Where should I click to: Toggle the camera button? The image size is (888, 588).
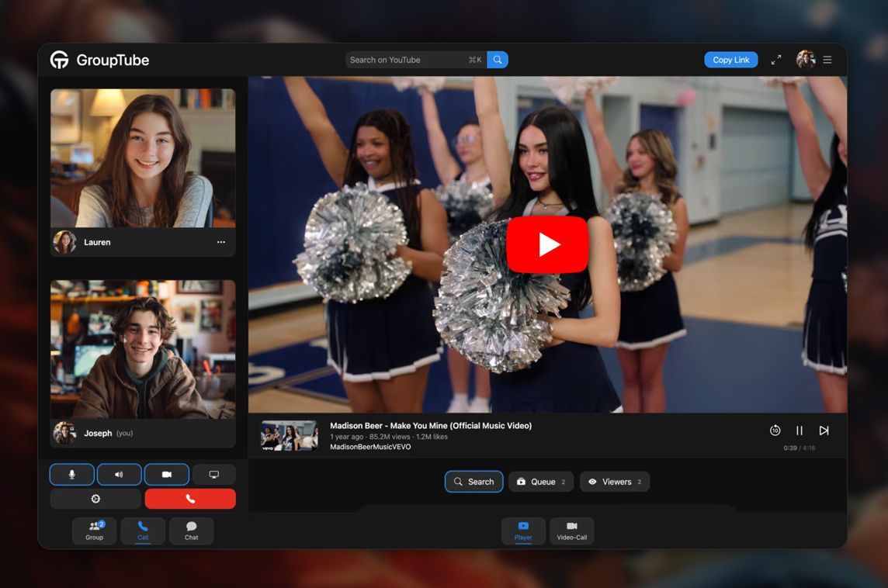coord(166,474)
